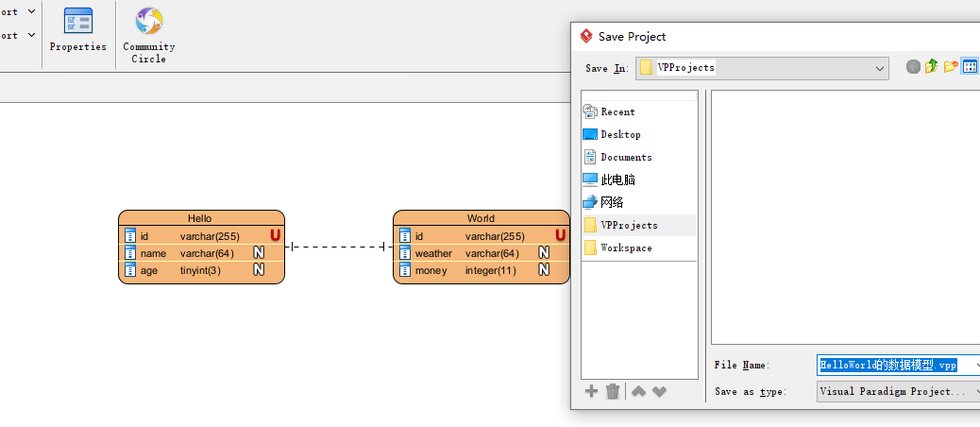Go back using the grey back arrow
The height and width of the screenshot is (427, 980).
913,66
